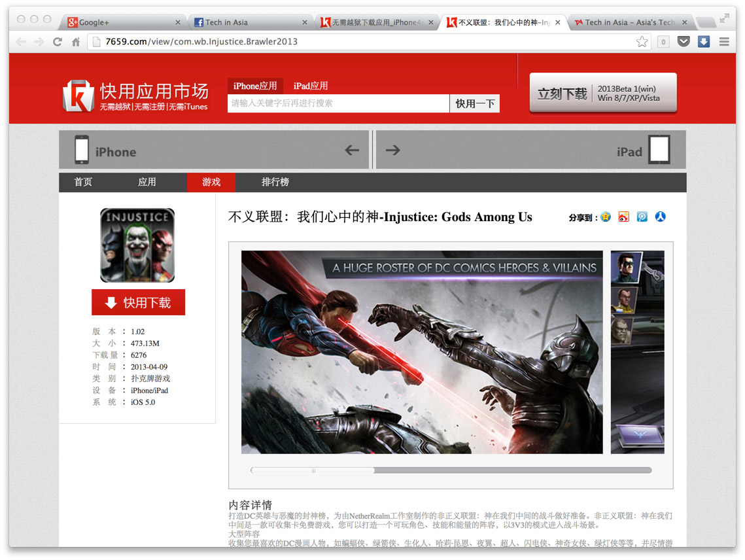Reload the page using the browser refresh icon
The width and height of the screenshot is (745, 560).
[58, 42]
